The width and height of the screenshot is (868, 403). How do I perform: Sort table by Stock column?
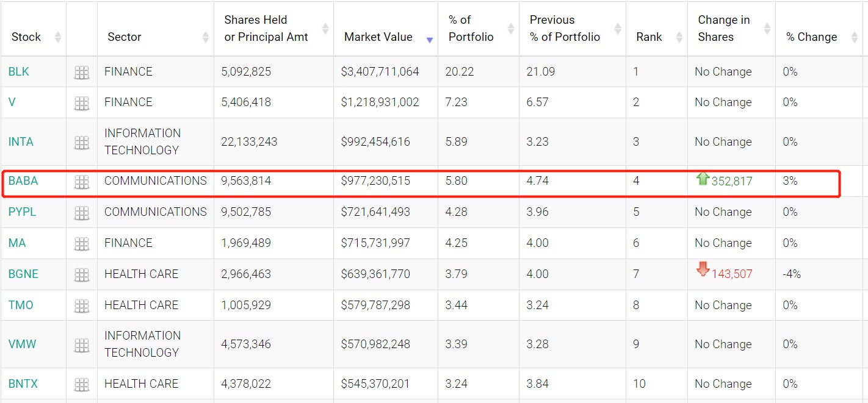26,37
